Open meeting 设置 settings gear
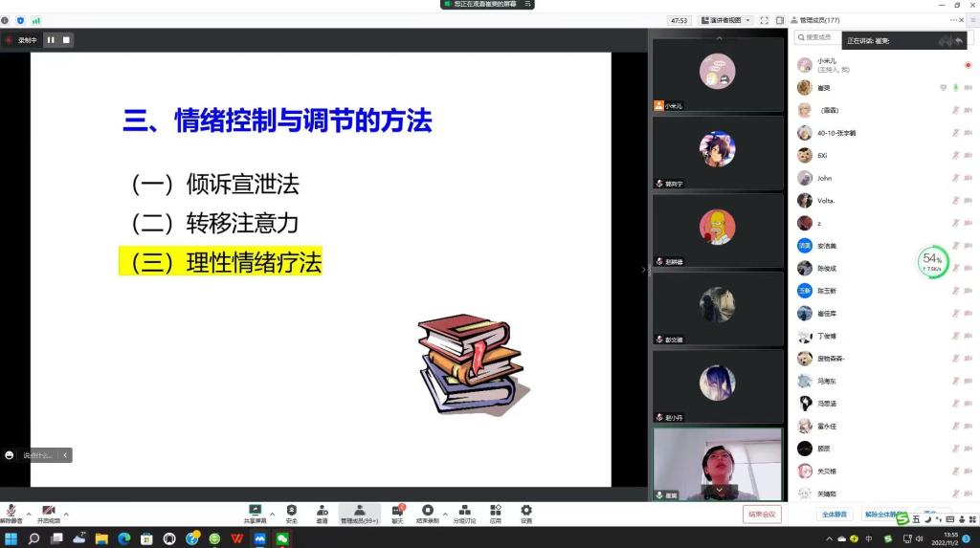Image resolution: width=980 pixels, height=548 pixels. pyautogui.click(x=526, y=514)
